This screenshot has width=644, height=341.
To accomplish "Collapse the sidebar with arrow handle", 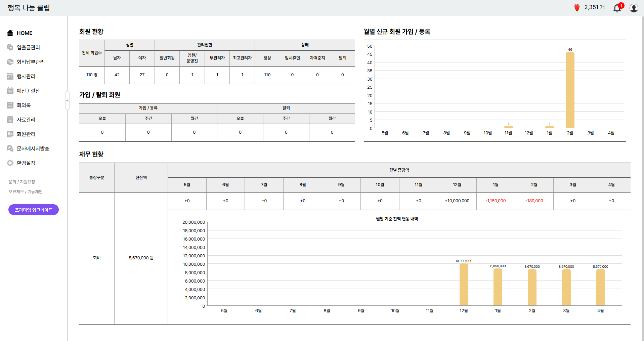I will (67, 100).
